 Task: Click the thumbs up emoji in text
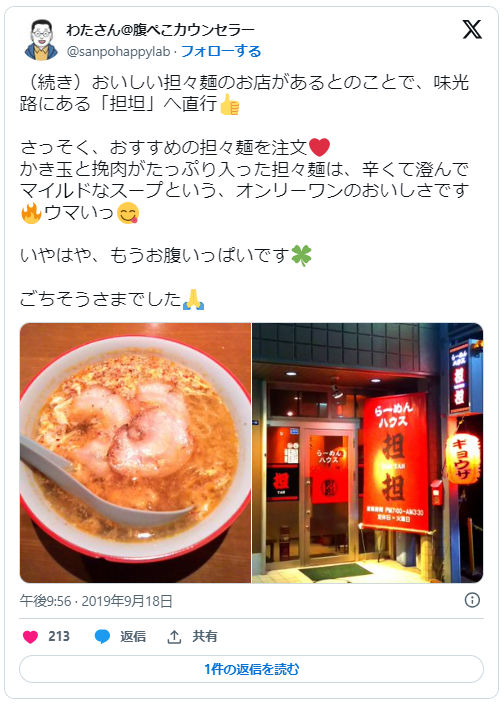pyautogui.click(x=229, y=104)
